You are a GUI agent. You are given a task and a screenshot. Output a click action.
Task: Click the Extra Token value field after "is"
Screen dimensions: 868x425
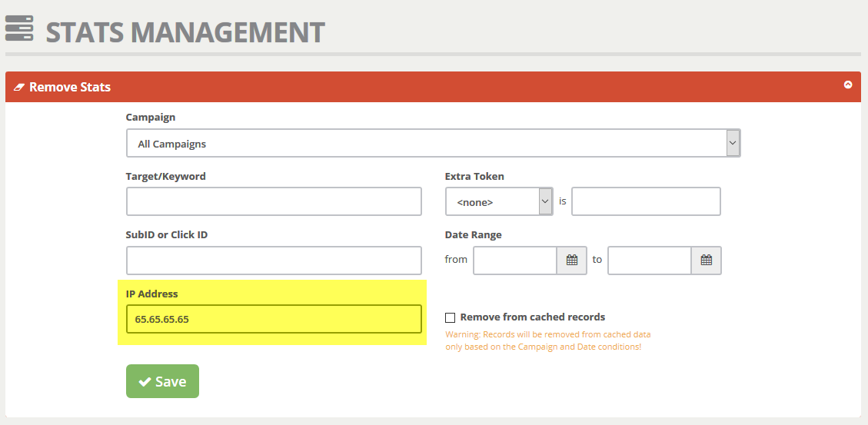[x=646, y=201]
